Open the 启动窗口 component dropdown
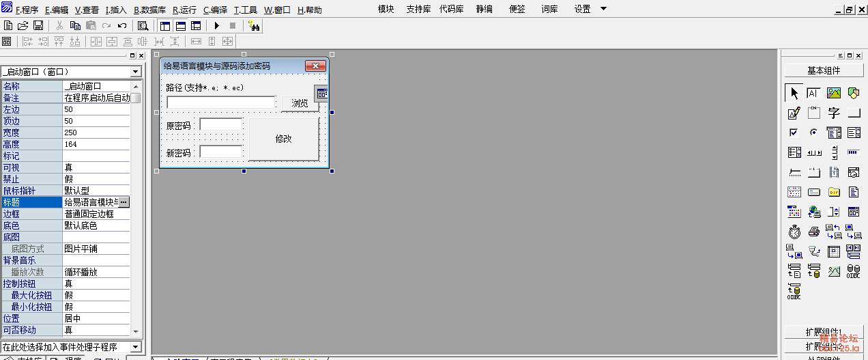Image resolution: width=868 pixels, height=360 pixels. coord(135,72)
